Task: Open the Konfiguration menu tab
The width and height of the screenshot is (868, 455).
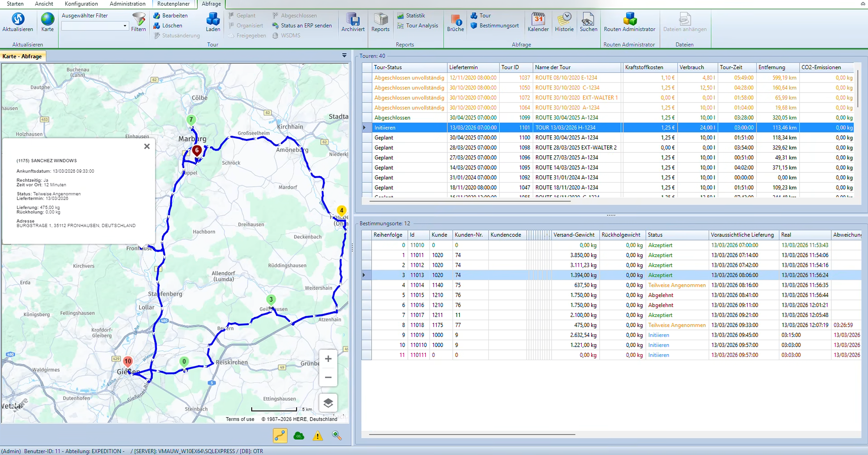Action: 81,4
